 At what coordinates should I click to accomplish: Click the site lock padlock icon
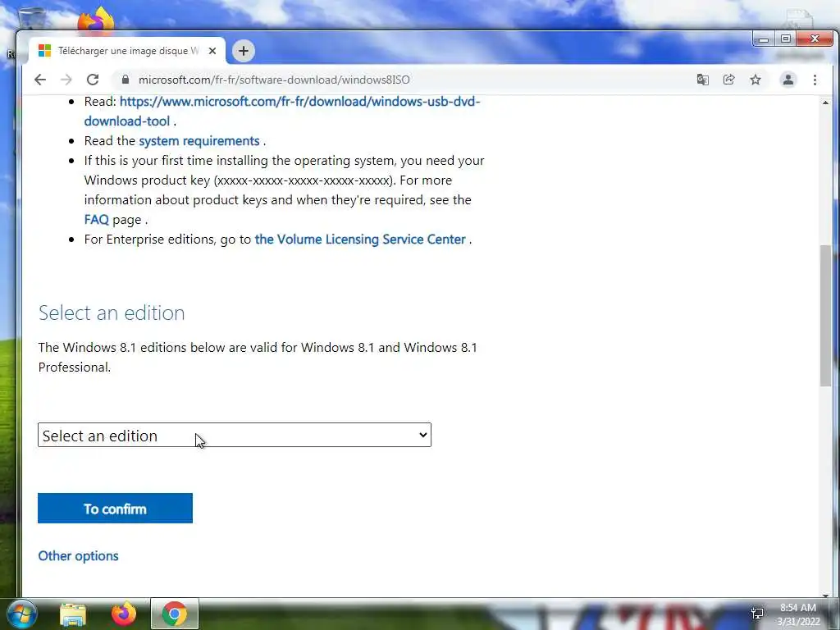click(126, 80)
